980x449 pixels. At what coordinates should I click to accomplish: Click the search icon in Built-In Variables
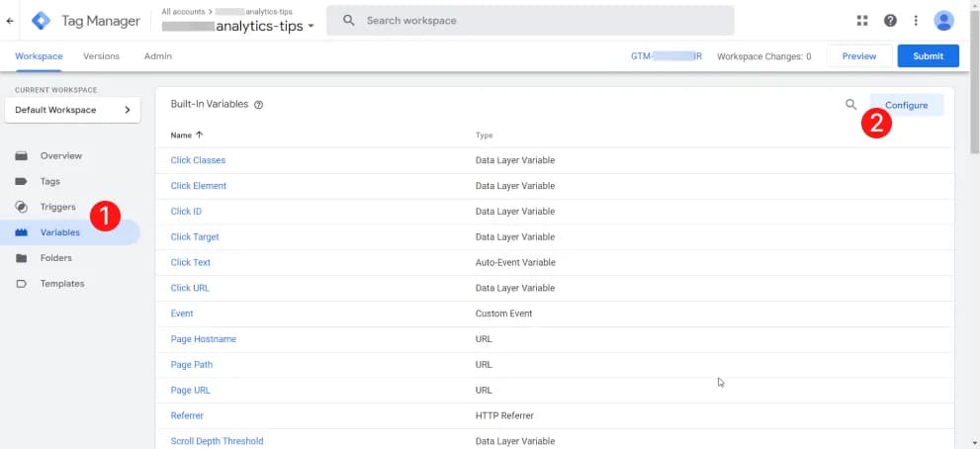click(850, 105)
